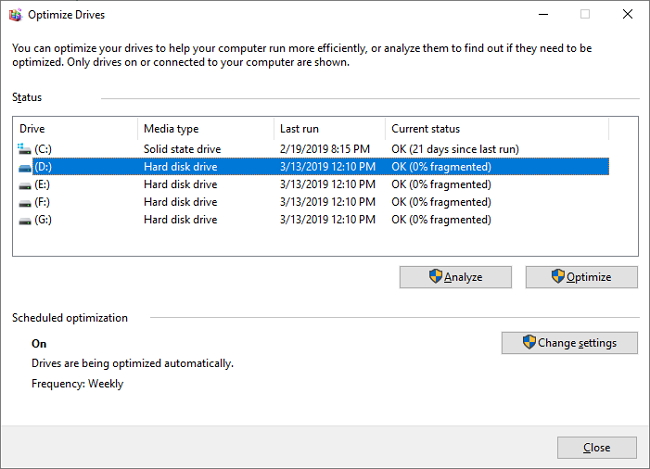Close the dialog with the Close button
This screenshot has height=469, width=650.
pos(596,448)
